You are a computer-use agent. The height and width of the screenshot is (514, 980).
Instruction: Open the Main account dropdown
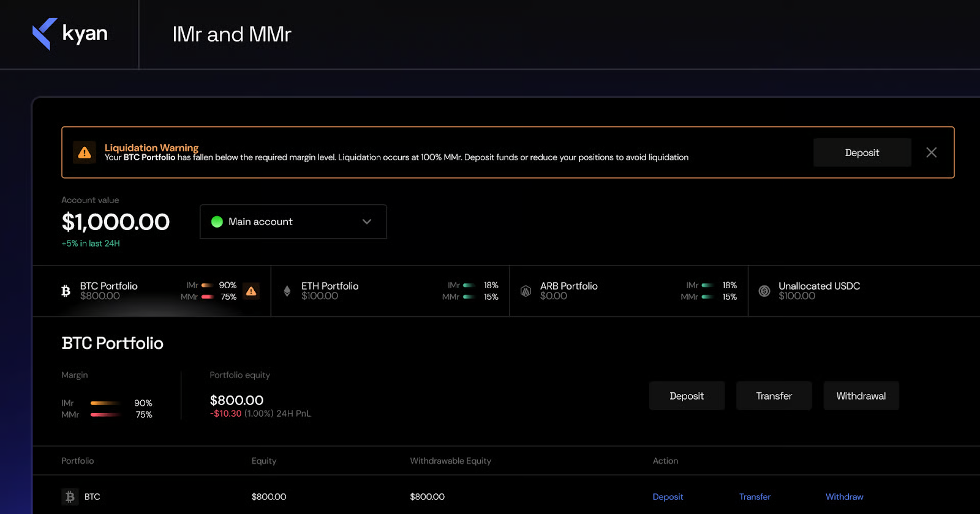click(x=293, y=222)
